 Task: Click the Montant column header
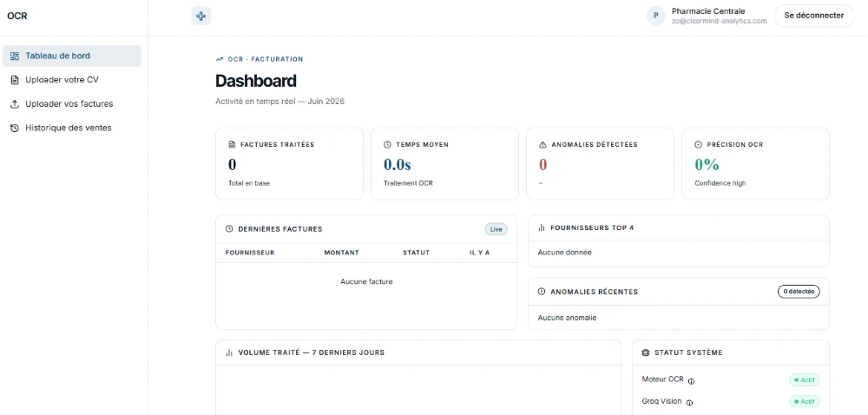point(341,253)
